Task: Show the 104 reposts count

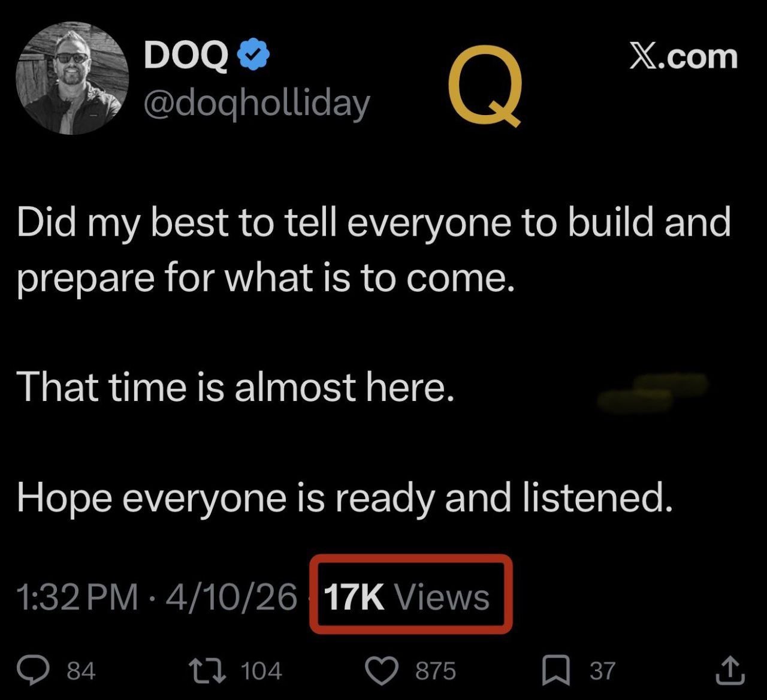Action: 261,671
